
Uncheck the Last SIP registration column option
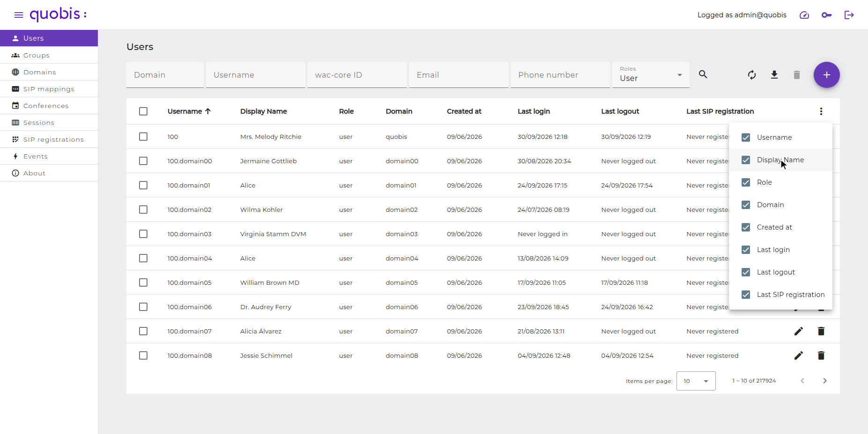746,295
